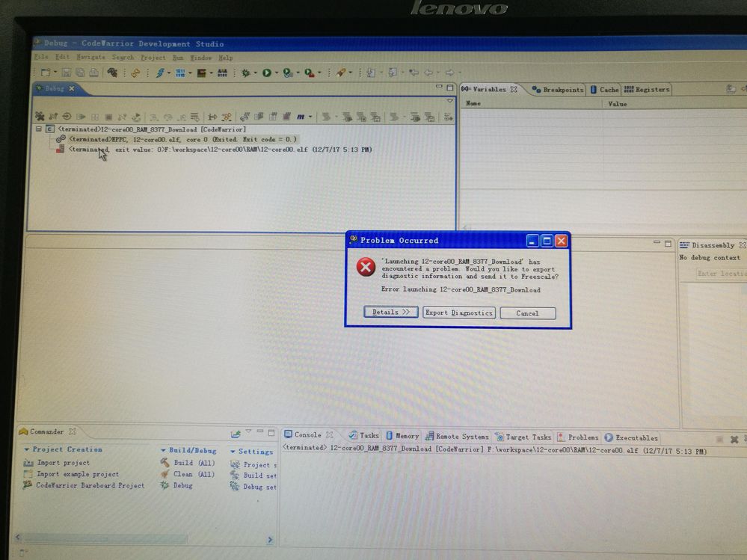
Task: Open the dropdown next to the 'm' icon
Action: tap(310, 117)
